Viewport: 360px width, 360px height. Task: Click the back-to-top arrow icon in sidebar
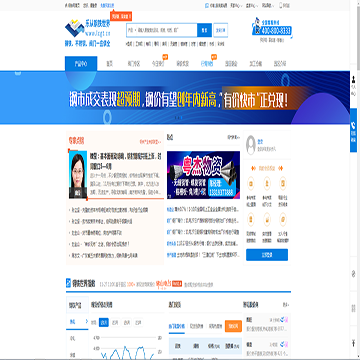click(x=353, y=342)
